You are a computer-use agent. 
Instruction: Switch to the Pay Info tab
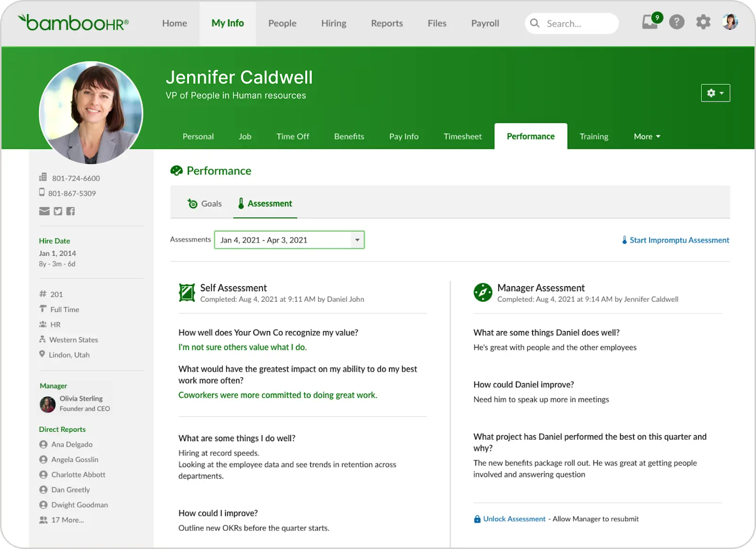[404, 137]
